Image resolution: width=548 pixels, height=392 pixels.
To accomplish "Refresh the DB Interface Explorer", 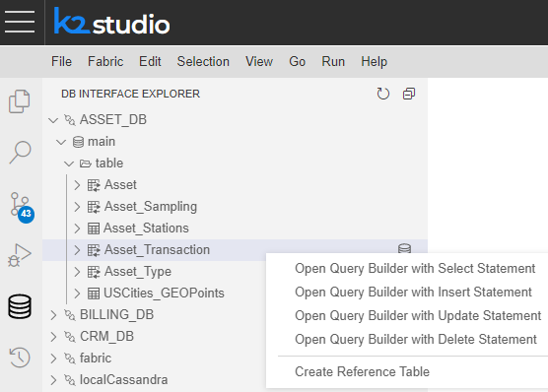I will tap(383, 94).
